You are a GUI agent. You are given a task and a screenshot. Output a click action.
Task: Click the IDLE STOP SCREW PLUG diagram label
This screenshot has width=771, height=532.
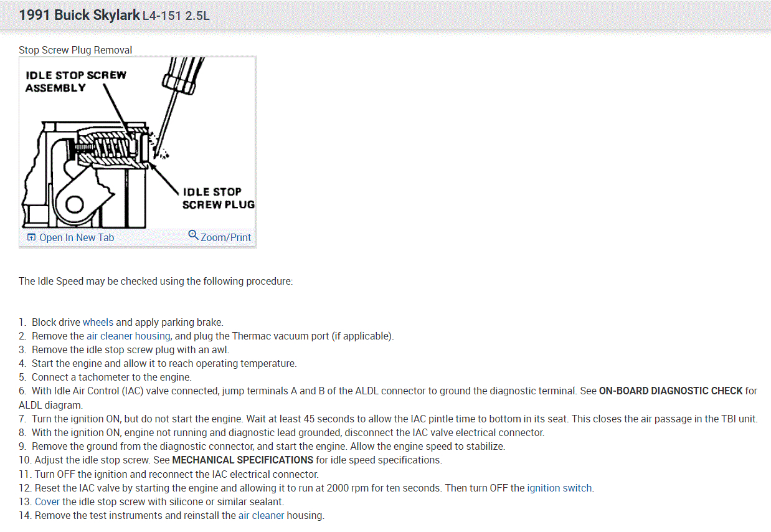219,198
